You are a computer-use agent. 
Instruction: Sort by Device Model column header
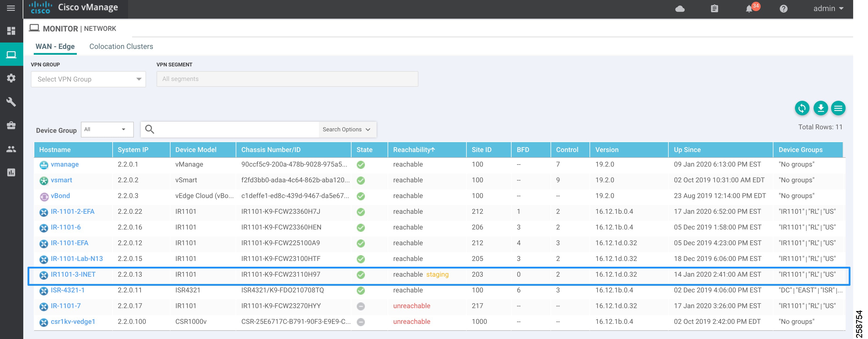(203, 150)
